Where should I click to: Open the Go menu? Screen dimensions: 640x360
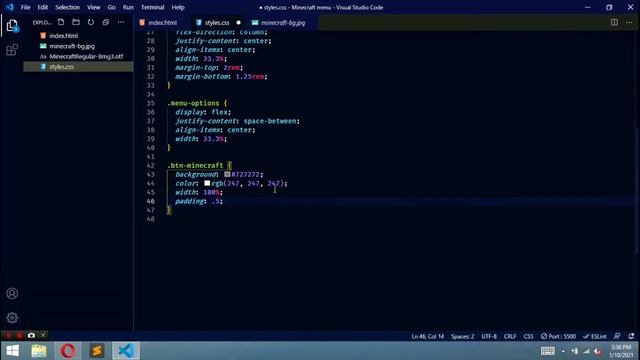tap(111, 7)
